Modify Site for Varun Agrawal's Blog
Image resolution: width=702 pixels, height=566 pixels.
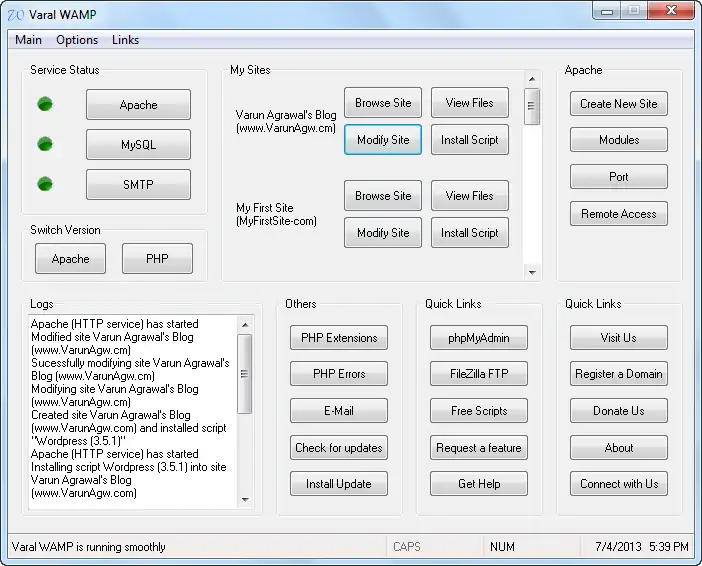pos(383,140)
